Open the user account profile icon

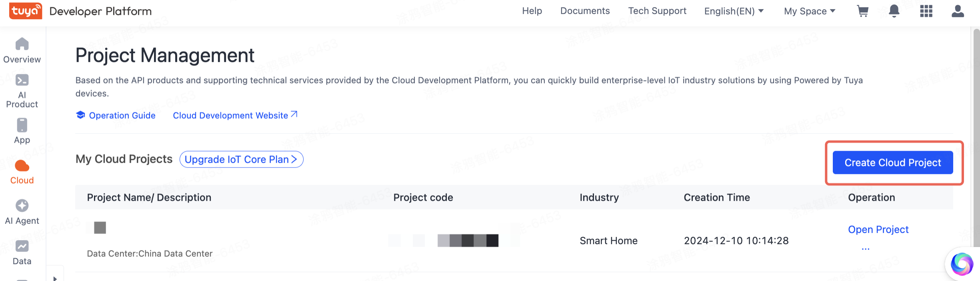click(x=958, y=11)
